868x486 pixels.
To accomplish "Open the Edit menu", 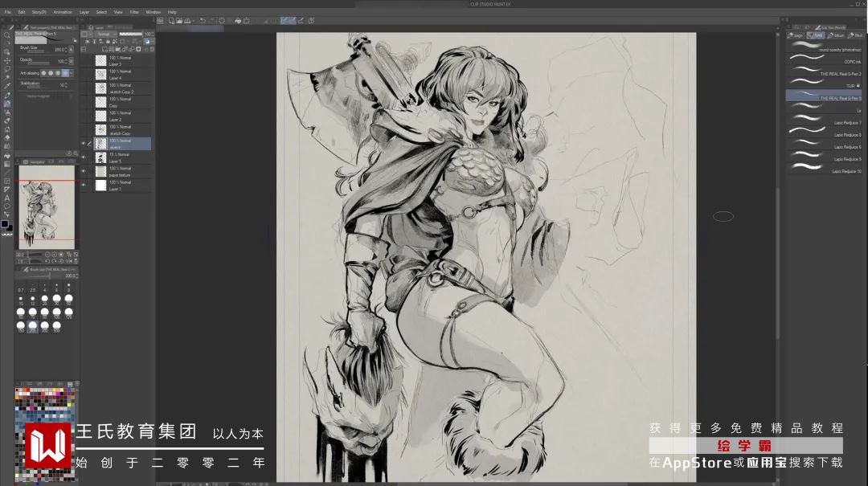I will coord(22,11).
